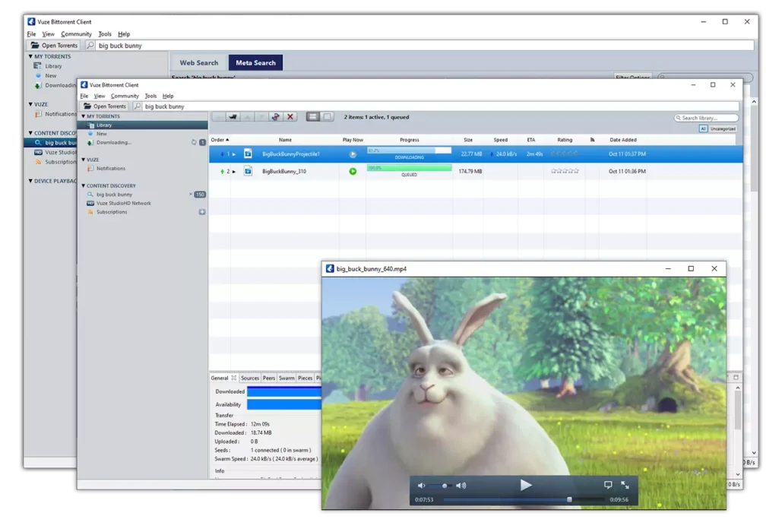782x532 pixels.
Task: Click the video seek bar in player
Action: (x=524, y=499)
